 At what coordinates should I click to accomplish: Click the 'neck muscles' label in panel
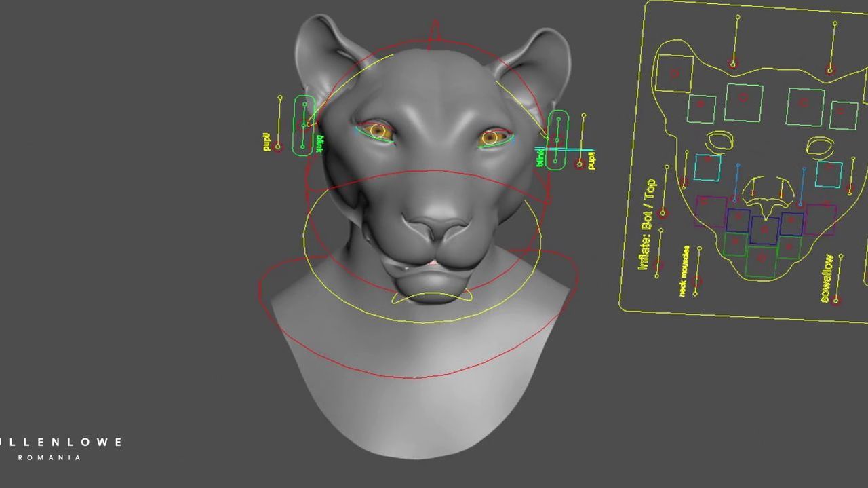684,270
